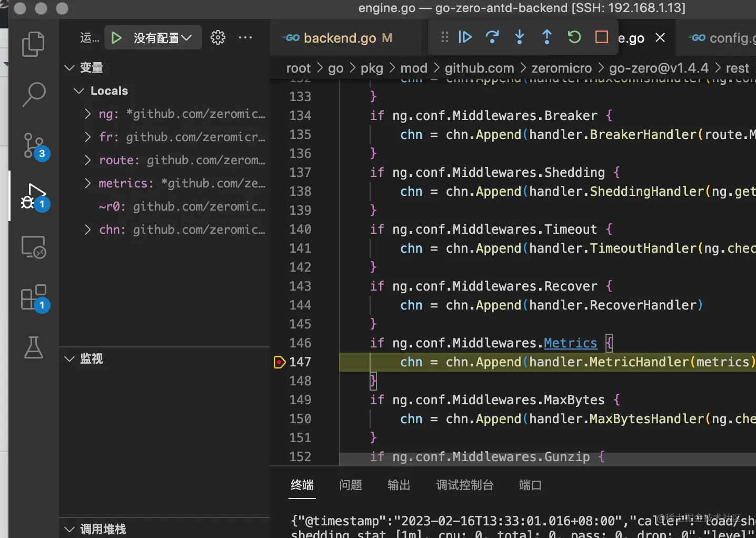Select debug configuration dropdown 没有配置
756x538 pixels.
pyautogui.click(x=162, y=38)
